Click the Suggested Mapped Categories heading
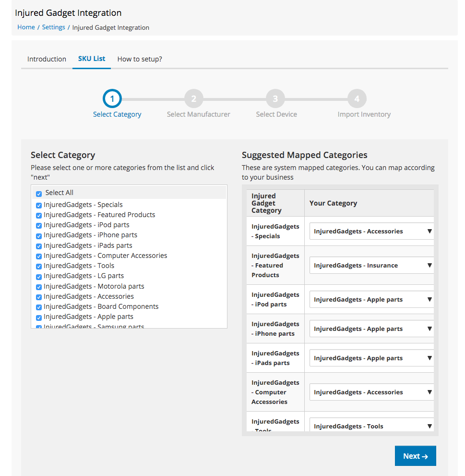The width and height of the screenshot is (465, 476). (x=305, y=155)
